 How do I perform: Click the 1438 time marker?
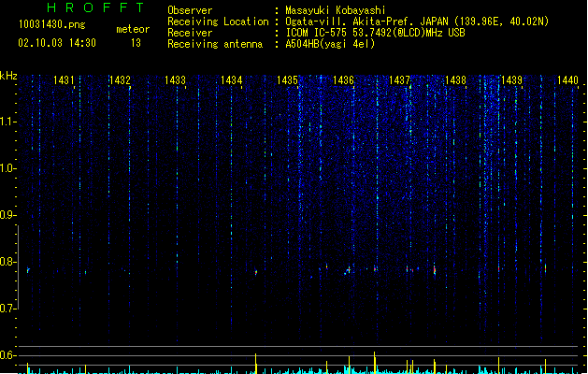point(455,80)
